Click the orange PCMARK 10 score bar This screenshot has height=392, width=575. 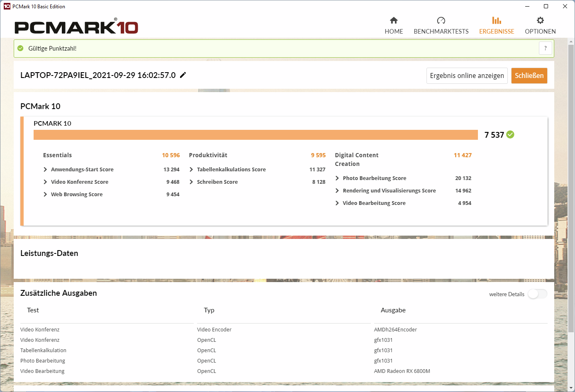[x=256, y=135]
